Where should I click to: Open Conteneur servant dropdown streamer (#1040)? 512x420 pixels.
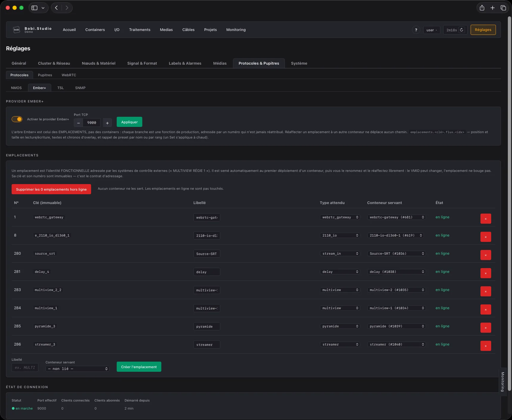(x=396, y=344)
